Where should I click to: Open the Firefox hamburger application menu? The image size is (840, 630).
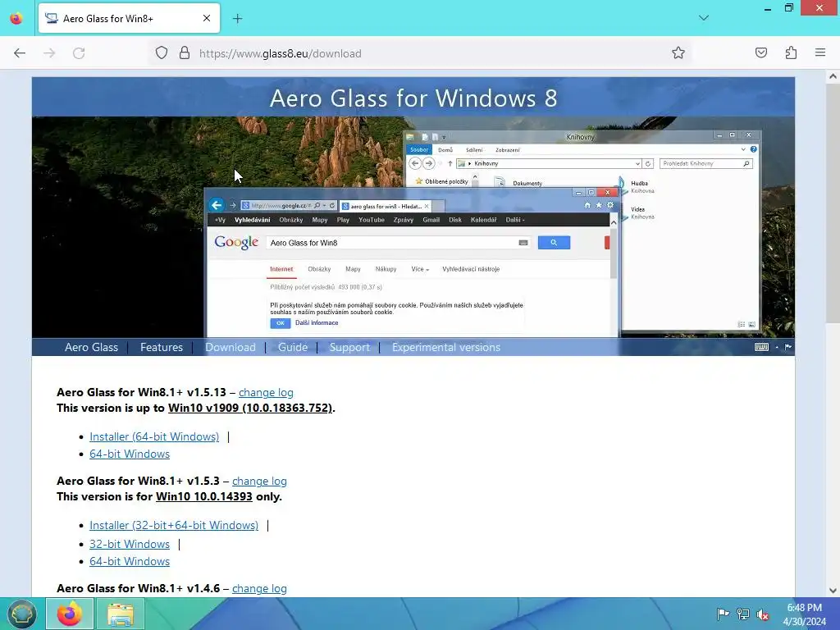(x=820, y=53)
